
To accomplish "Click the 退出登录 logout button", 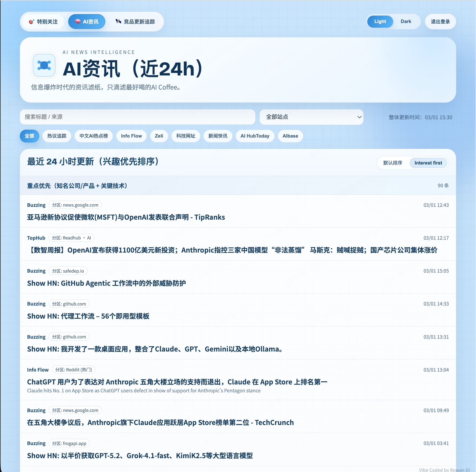I will [440, 22].
